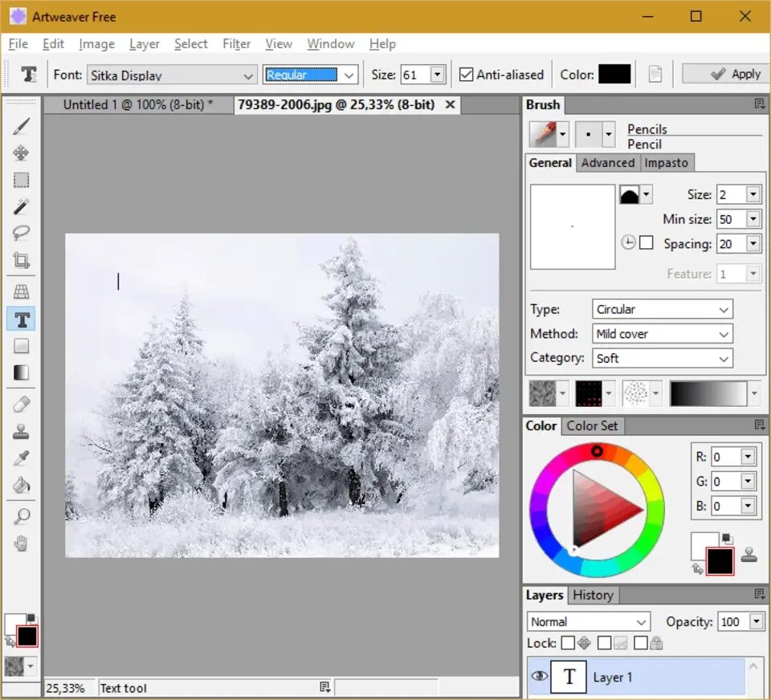This screenshot has width=771, height=700.
Task: Switch to the Advanced brush tab
Action: pos(608,163)
